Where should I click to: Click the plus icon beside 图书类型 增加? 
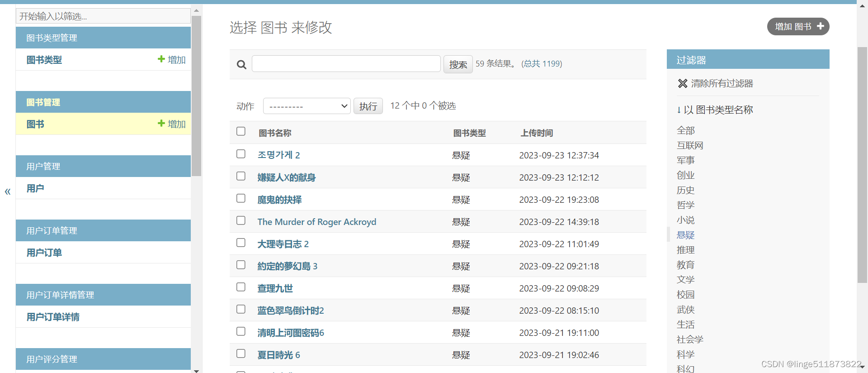(x=161, y=59)
